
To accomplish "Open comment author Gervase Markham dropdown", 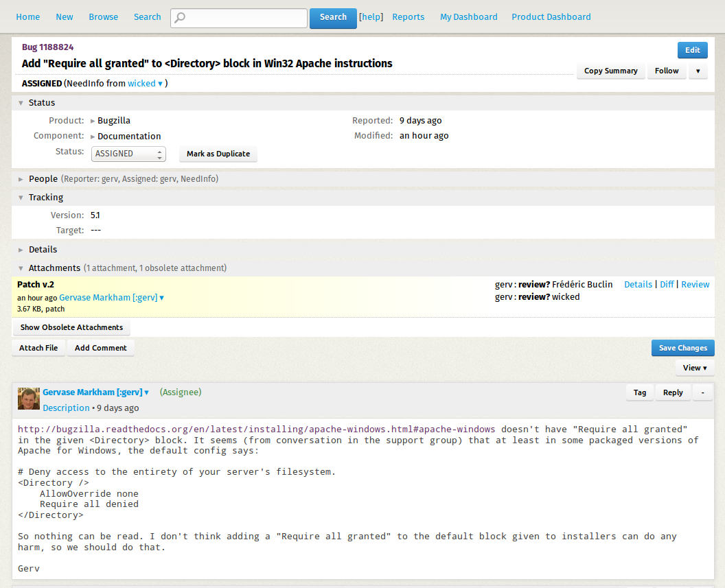I will [x=95, y=392].
